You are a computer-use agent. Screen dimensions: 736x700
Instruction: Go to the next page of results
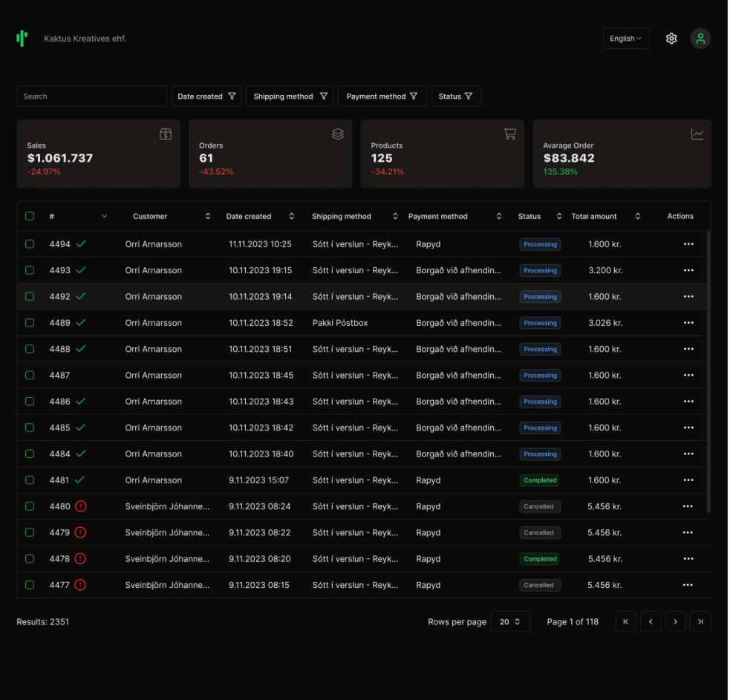point(675,622)
